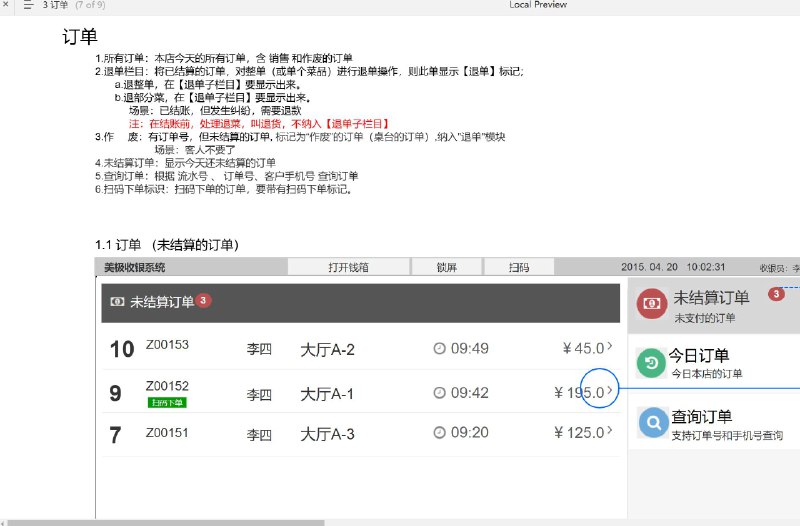Click order number Z00152
Viewport: 800px width, 526px height.
click(x=167, y=386)
